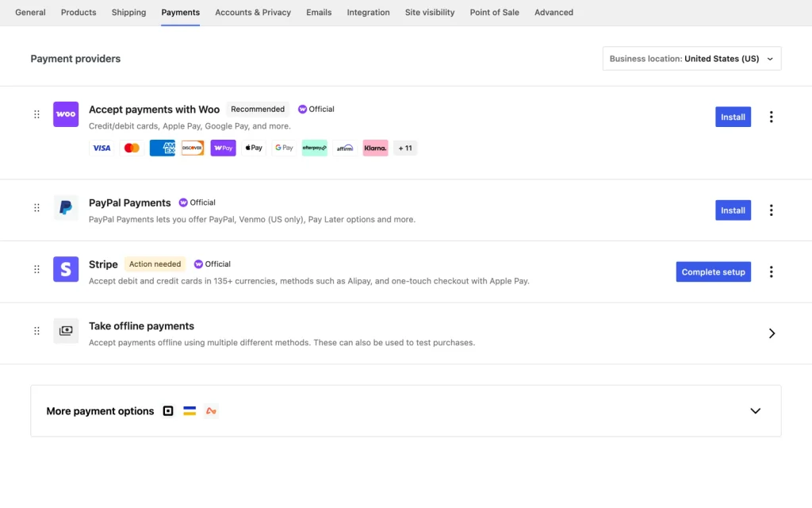Click the offline payments cash icon

(66, 331)
